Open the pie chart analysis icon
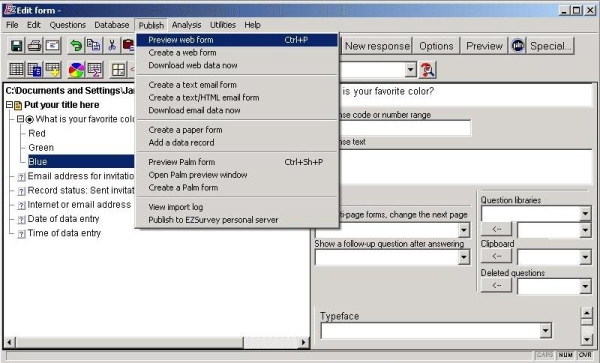600x363 pixels. [x=76, y=70]
